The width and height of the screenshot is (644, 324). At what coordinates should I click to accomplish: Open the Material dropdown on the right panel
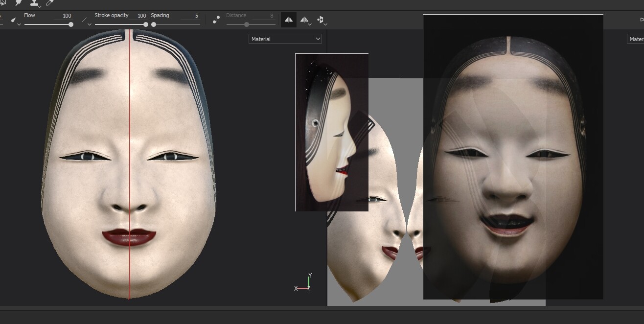(636, 39)
